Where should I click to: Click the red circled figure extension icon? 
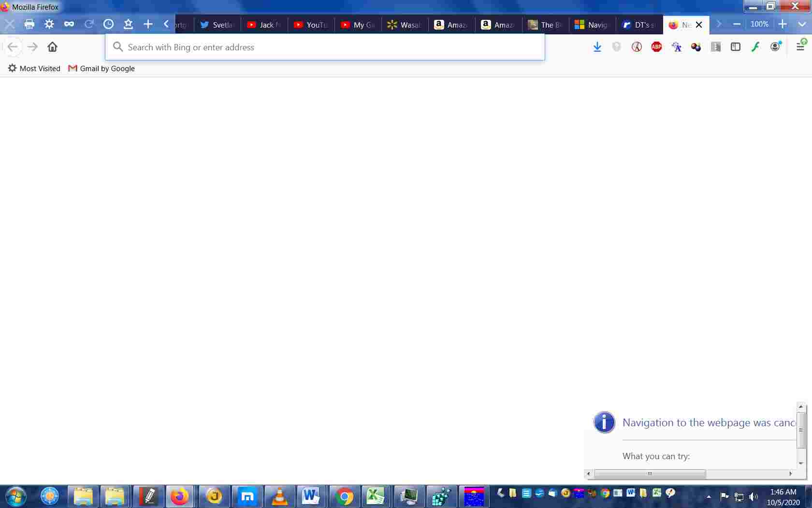(637, 47)
